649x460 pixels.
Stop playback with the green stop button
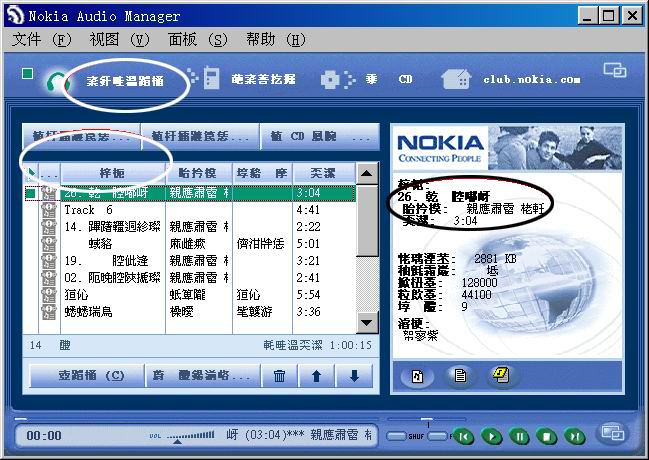(547, 436)
